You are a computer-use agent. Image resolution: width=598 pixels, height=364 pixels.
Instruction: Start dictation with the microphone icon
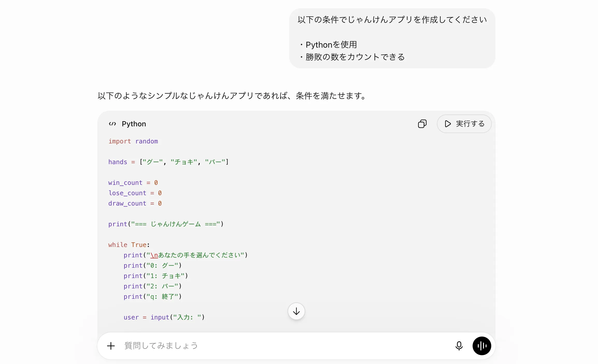coord(459,346)
